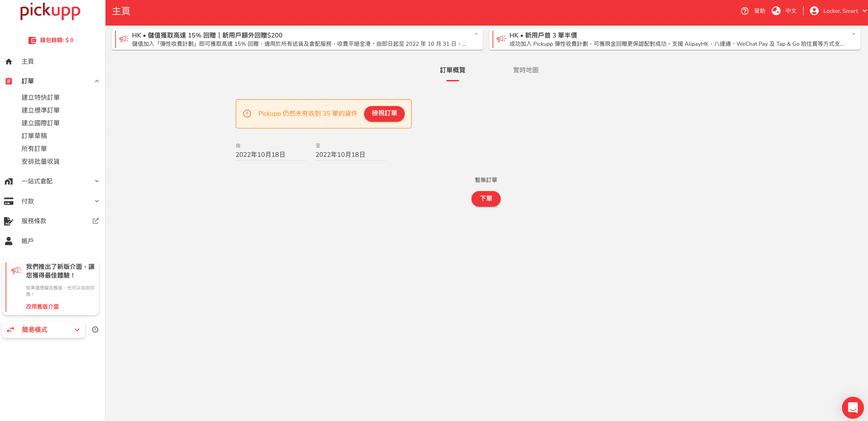The image size is (868, 421).
Task: Click the user account avatar icon
Action: (x=814, y=11)
